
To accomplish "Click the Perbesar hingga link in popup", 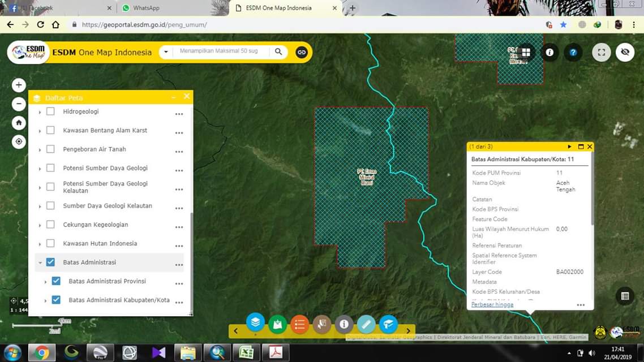I will click(x=492, y=304).
